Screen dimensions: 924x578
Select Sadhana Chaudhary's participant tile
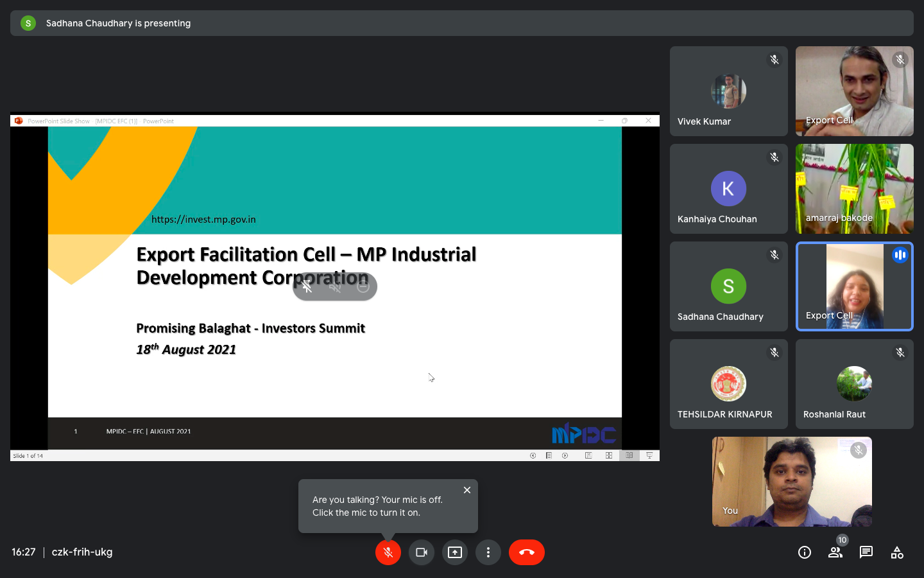(x=729, y=286)
